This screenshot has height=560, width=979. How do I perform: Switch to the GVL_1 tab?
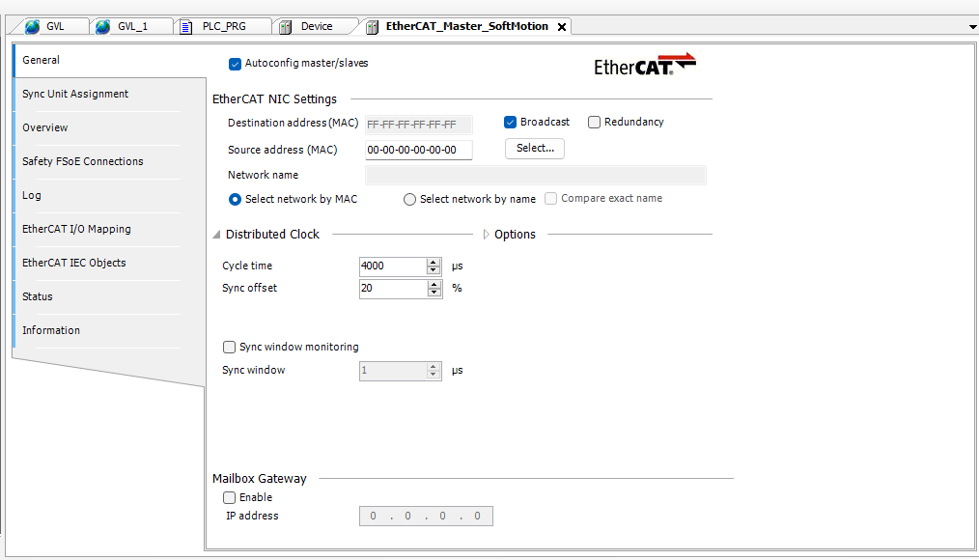132,26
